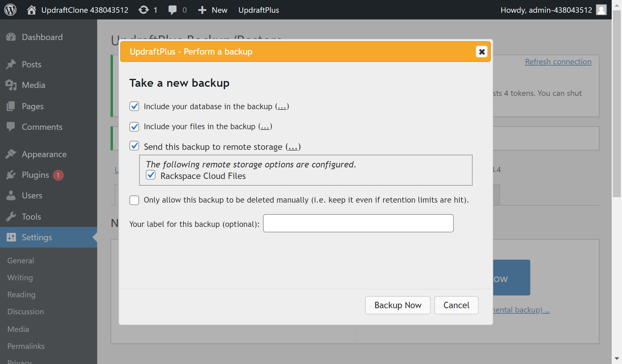Click the Refresh connection link
This screenshot has height=364, width=622.
558,62
